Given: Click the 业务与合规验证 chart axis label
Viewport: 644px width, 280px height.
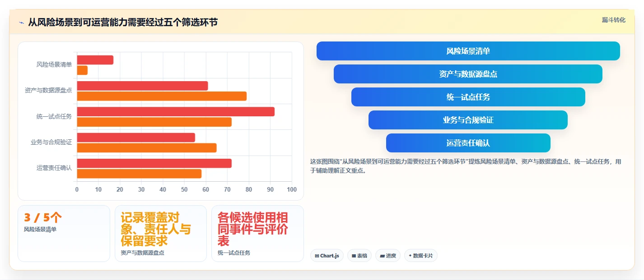Looking at the screenshot, I should 51,142.
